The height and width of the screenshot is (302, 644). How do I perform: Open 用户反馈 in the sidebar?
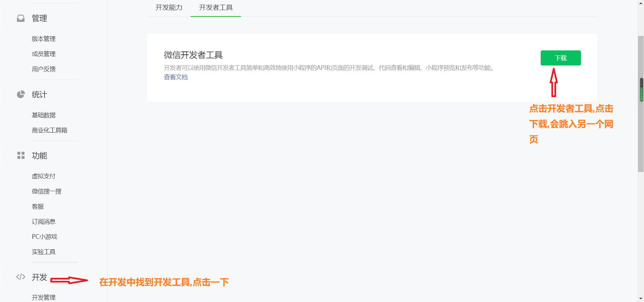[x=44, y=69]
